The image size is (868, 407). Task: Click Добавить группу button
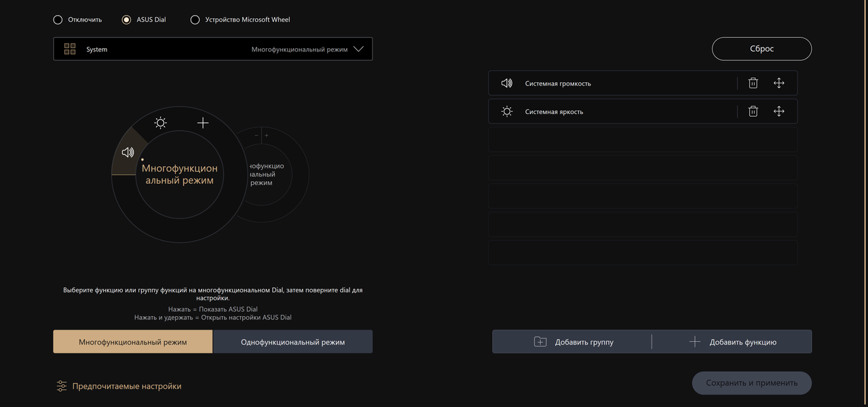[573, 342]
